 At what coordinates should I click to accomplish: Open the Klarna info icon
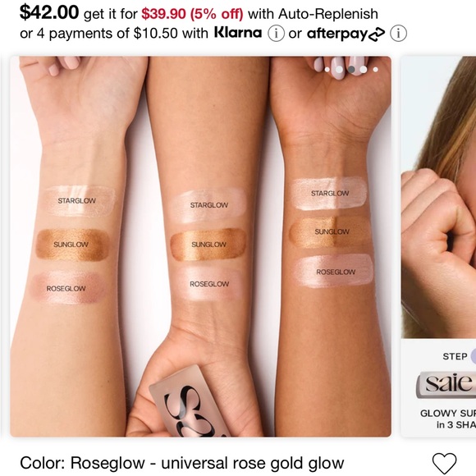[276, 33]
